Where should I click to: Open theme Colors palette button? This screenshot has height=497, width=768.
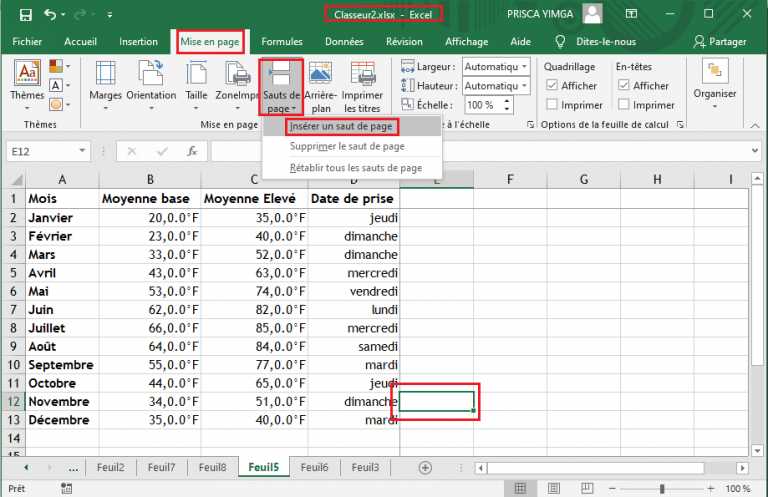click(x=59, y=66)
